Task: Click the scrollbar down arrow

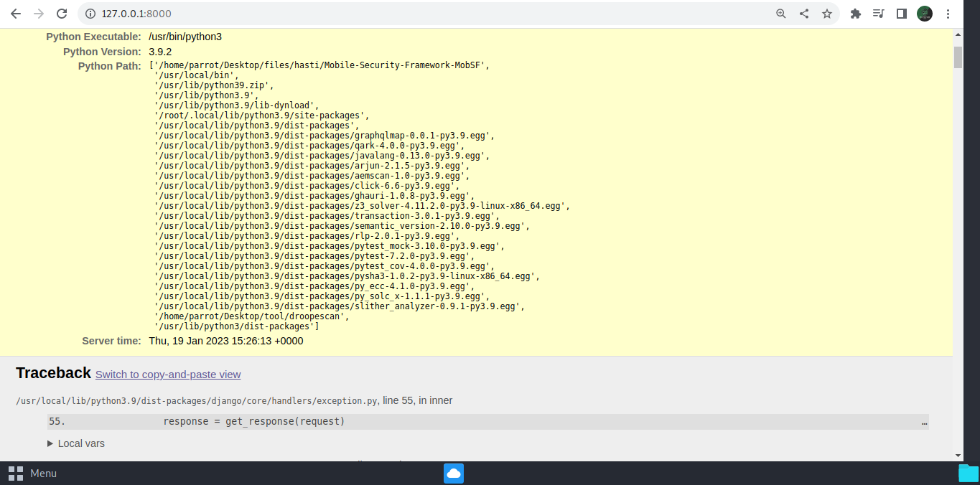Action: coord(958,455)
